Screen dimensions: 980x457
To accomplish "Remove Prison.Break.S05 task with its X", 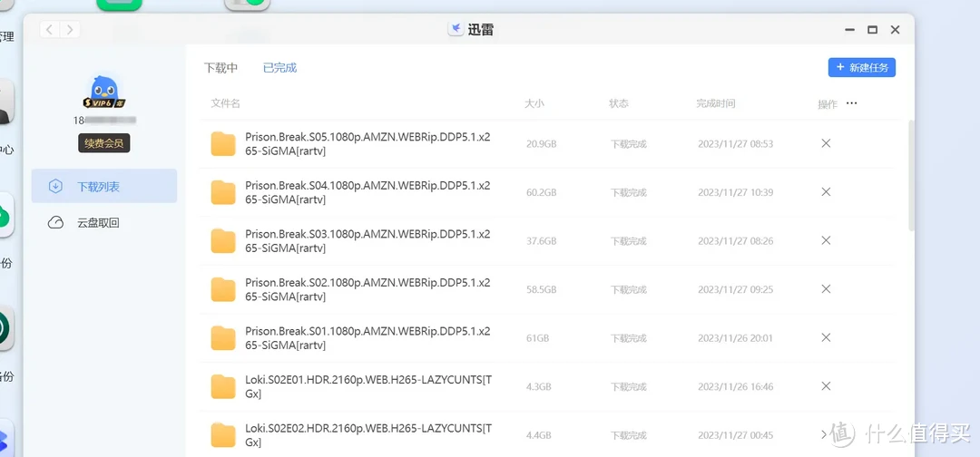I will [x=826, y=143].
